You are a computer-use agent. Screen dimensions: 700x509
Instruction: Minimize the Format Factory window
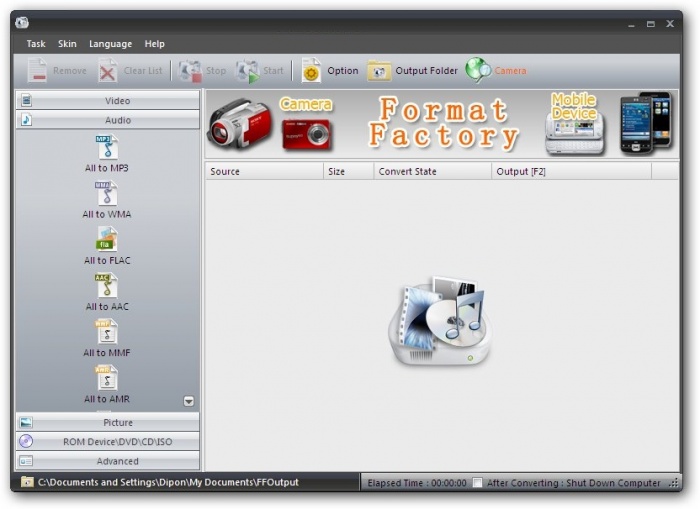631,25
